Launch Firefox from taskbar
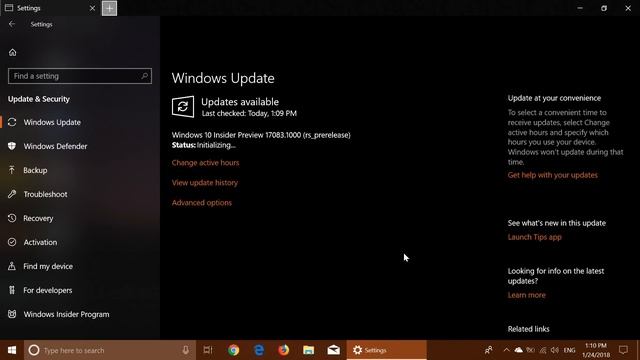 coord(284,350)
